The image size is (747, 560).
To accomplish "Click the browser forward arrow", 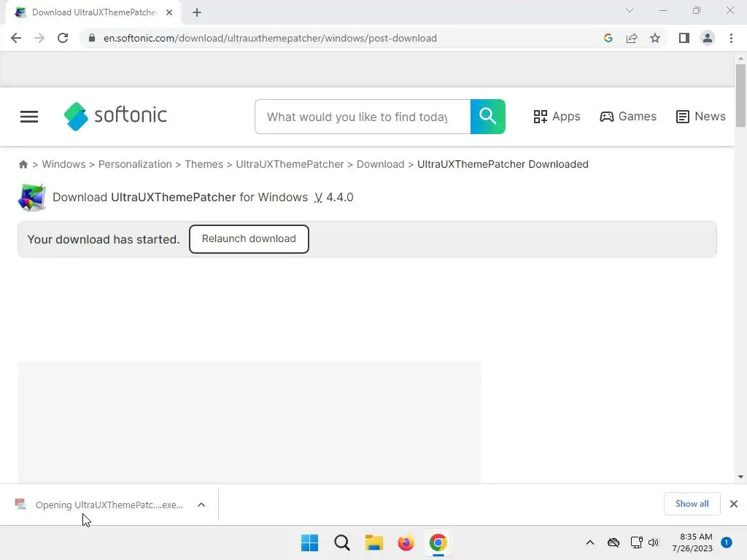I will point(39,38).
